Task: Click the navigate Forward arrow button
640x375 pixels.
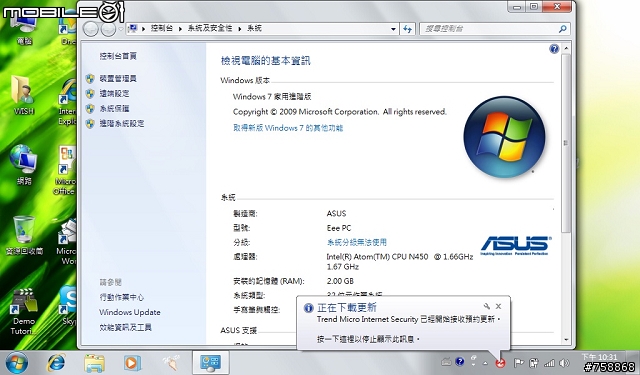Action: pyautogui.click(x=108, y=29)
